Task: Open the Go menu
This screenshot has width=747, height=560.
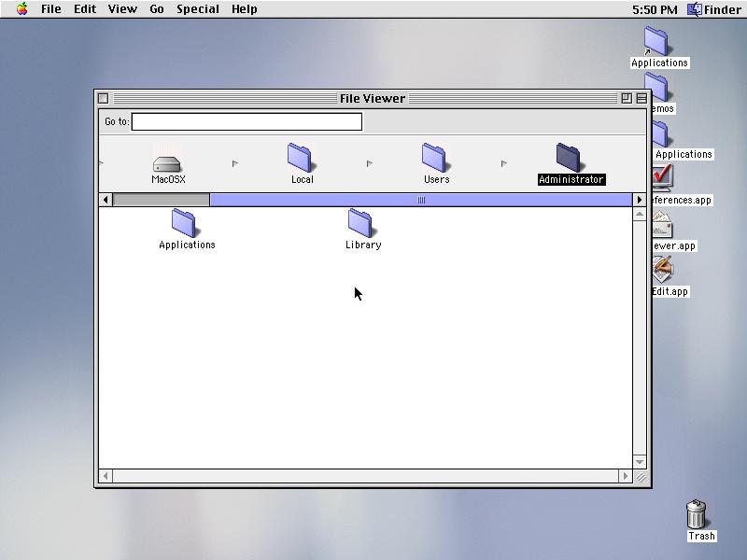Action: [157, 9]
